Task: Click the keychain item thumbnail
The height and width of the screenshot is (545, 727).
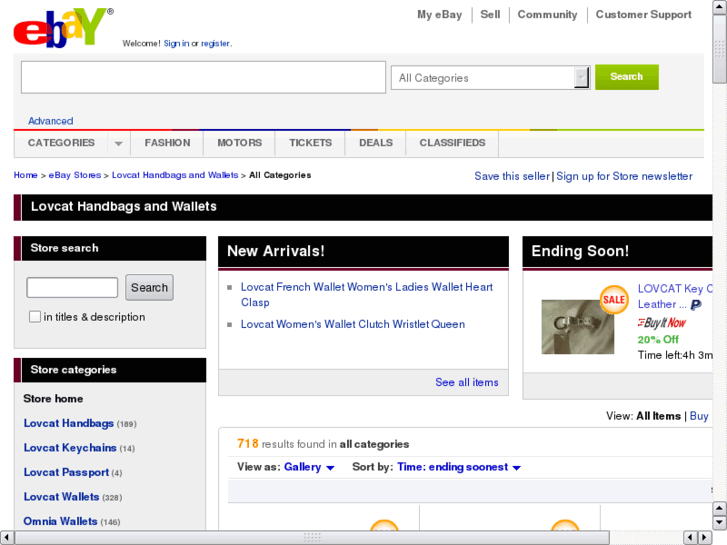Action: (578, 327)
